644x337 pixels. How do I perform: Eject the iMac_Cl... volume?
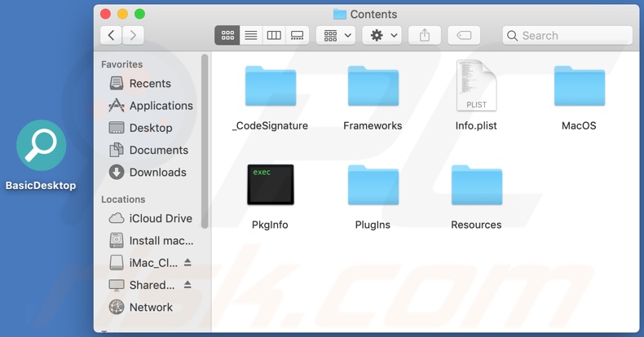[187, 263]
